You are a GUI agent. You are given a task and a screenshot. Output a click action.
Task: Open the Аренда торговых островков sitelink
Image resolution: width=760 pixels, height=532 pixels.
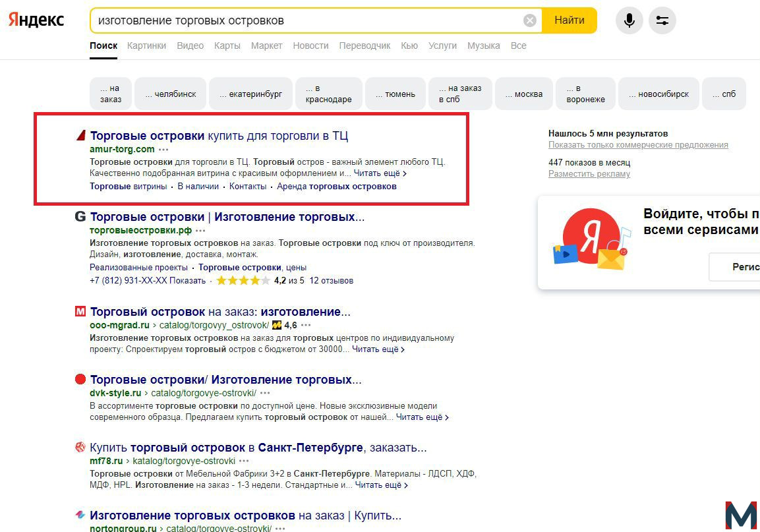click(337, 186)
